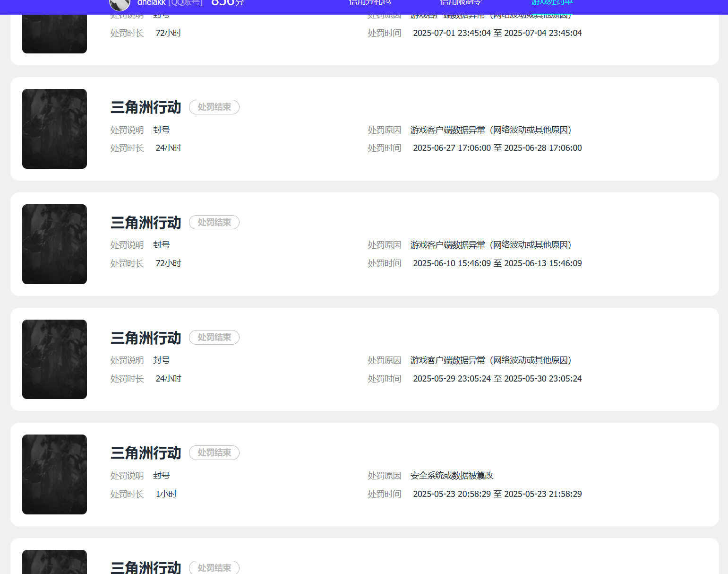Click the time range starting 2025-07-01 23:45:04
The height and width of the screenshot is (574, 728).
pos(497,33)
